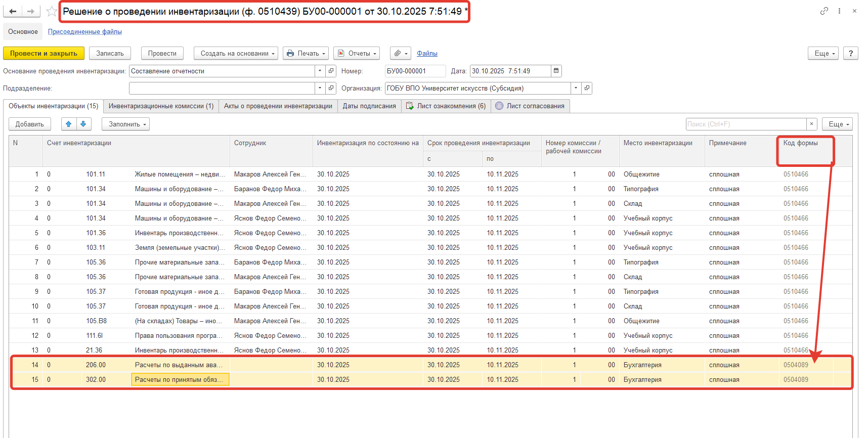The image size is (868, 438).
Task: Switch to Даты подписания tab
Action: coord(369,106)
